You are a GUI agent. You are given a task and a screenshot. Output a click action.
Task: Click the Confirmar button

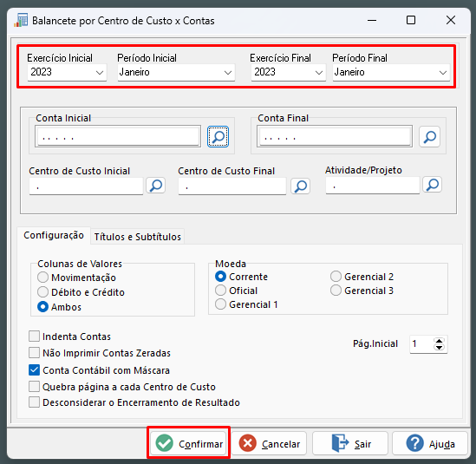188,443
